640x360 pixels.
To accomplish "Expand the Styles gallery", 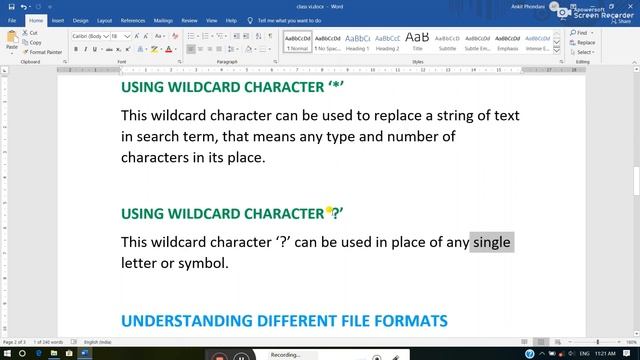I will (x=557, y=50).
